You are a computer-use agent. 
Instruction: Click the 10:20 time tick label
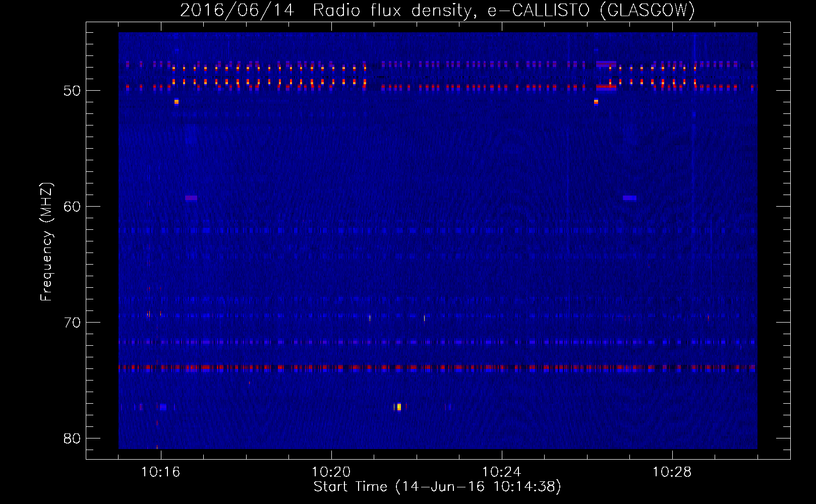[331, 472]
